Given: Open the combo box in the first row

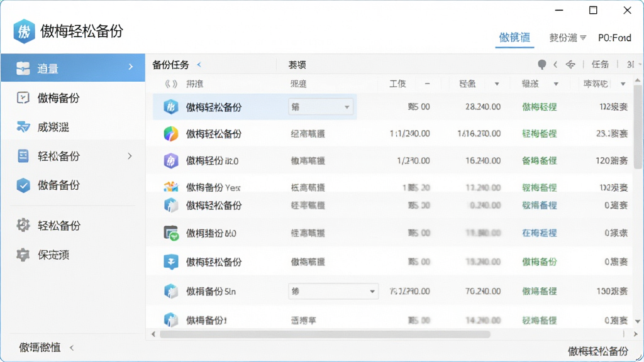Looking at the screenshot, I should click(x=321, y=107).
